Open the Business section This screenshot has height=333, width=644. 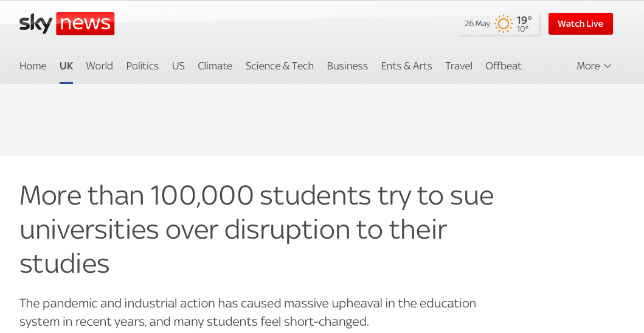(x=347, y=66)
